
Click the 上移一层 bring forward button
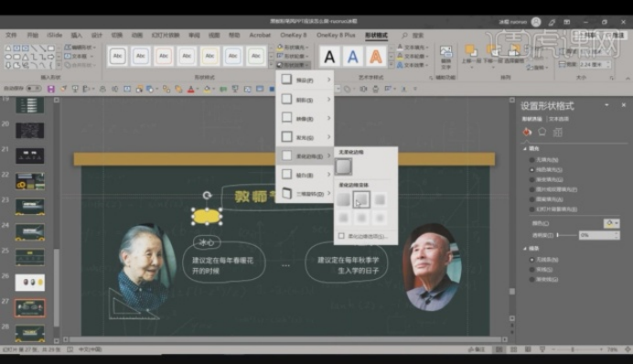click(471, 57)
